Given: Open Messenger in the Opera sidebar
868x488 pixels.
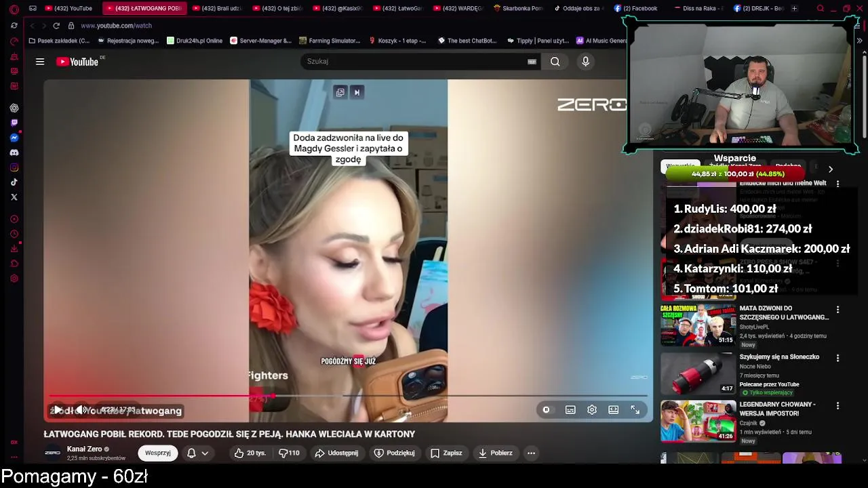Looking at the screenshot, I should click(14, 138).
